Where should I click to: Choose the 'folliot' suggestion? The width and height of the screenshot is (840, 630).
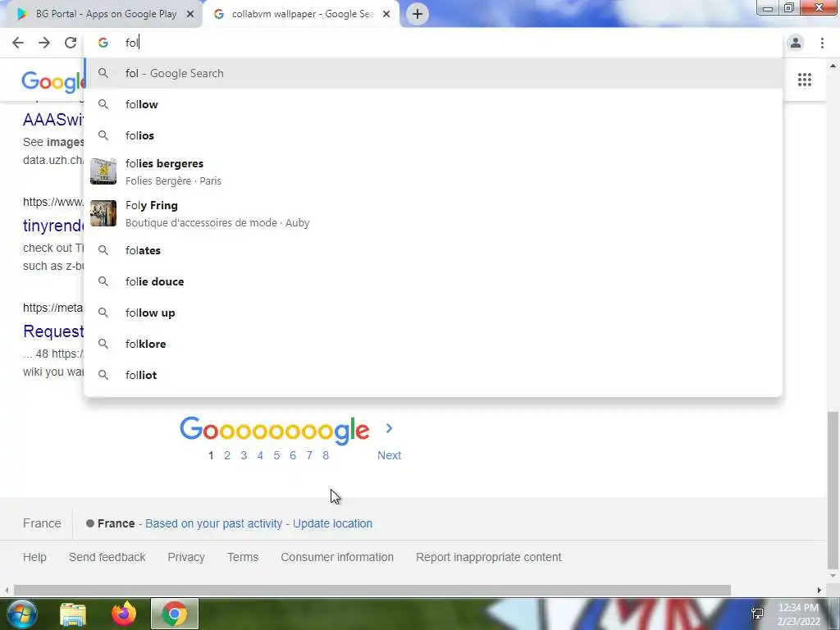click(x=433, y=374)
